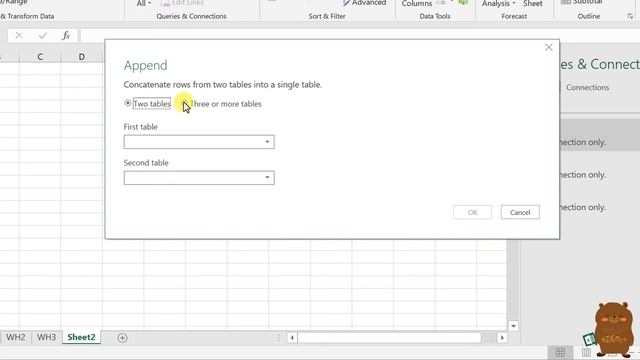Open the Connections tab in side pane
Image resolution: width=640 pixels, height=360 pixels.
pyautogui.click(x=587, y=87)
